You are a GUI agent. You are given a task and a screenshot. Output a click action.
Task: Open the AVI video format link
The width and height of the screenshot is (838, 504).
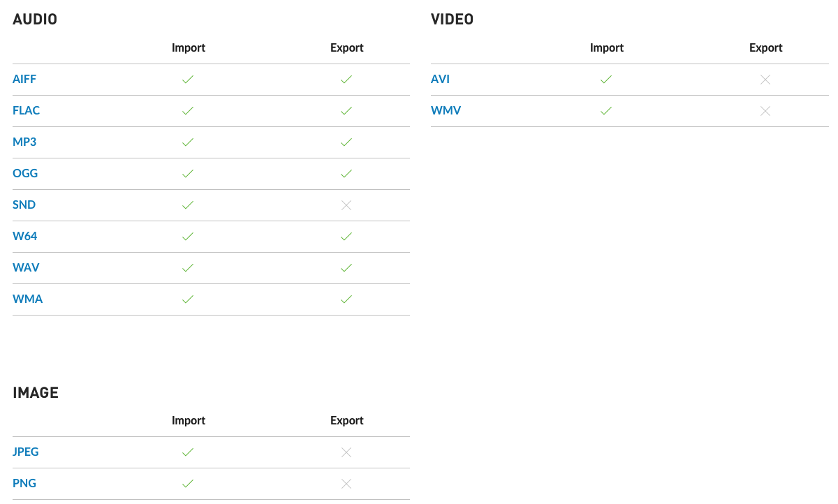coord(440,80)
